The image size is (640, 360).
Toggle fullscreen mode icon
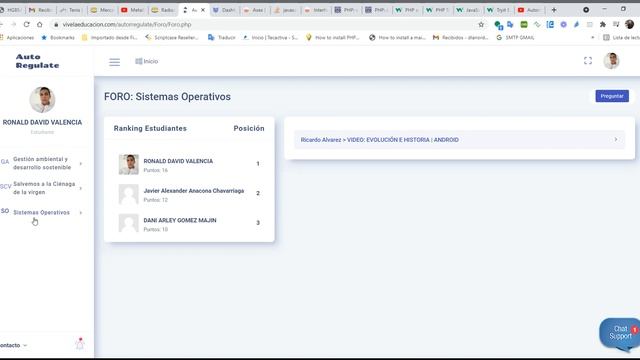click(x=588, y=61)
